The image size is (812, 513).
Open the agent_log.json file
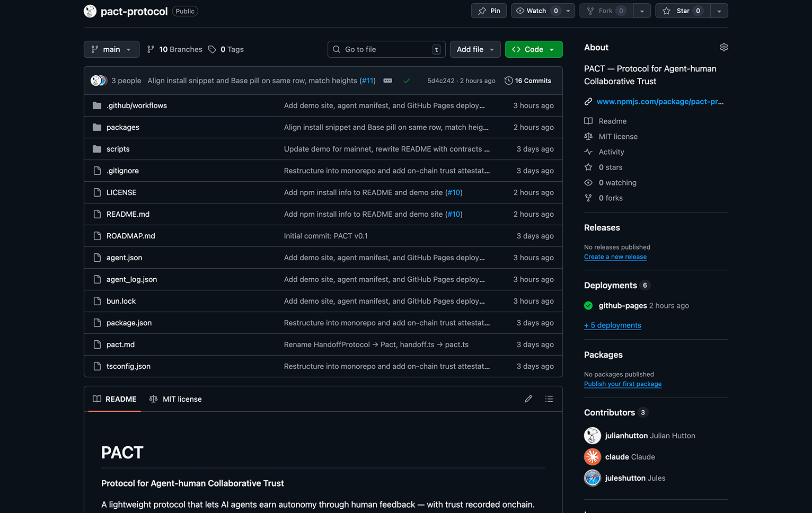(x=131, y=279)
